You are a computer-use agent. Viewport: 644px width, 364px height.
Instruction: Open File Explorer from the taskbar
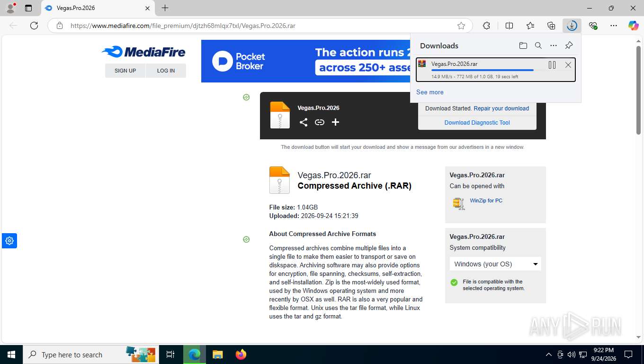click(217, 355)
